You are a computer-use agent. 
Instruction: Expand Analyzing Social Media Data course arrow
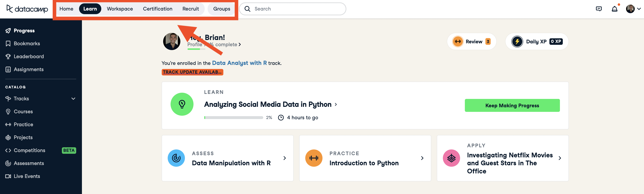336,104
